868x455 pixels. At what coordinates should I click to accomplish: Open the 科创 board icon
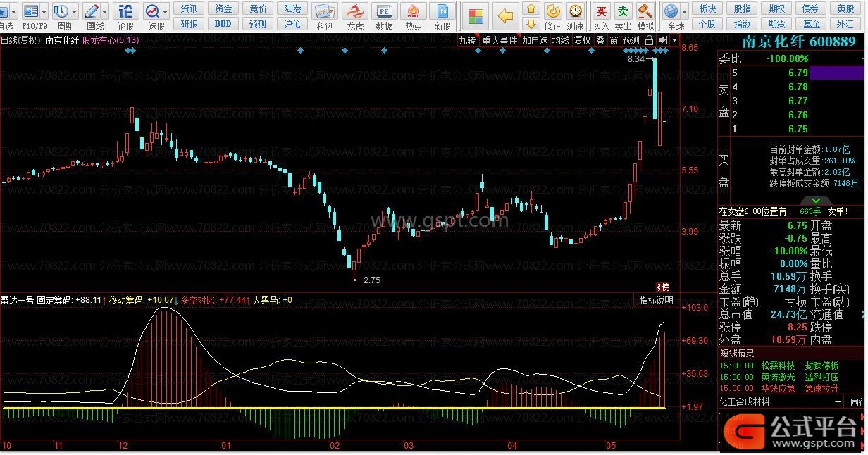click(x=325, y=11)
